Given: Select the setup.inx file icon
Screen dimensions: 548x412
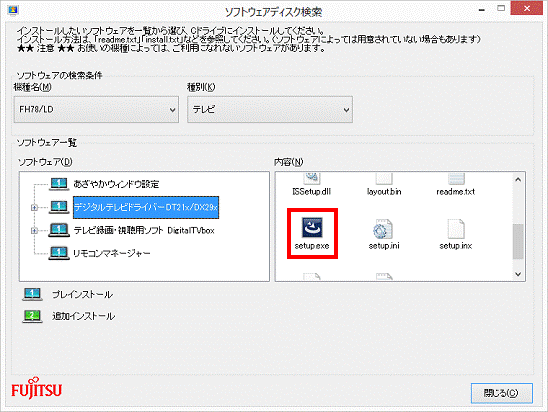Looking at the screenshot, I should pos(456,229).
